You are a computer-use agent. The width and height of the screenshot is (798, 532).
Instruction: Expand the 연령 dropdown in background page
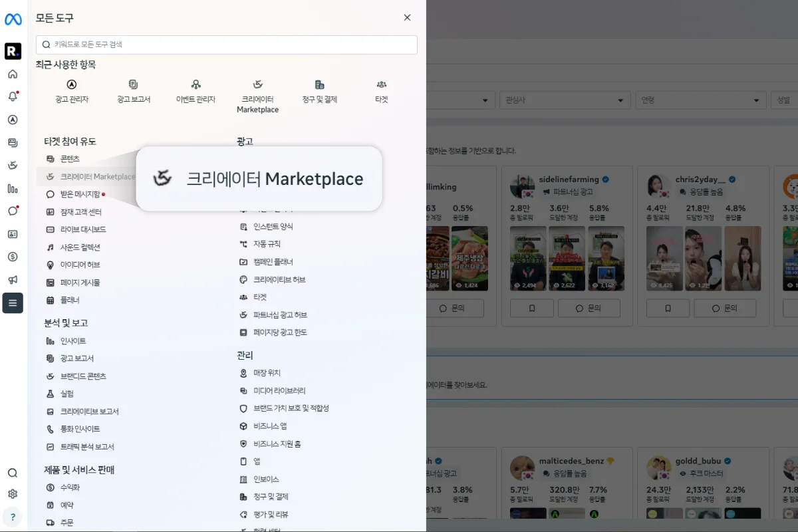(700, 100)
